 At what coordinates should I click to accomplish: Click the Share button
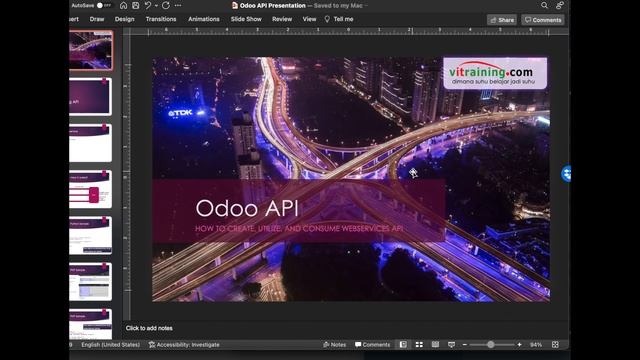(x=502, y=20)
